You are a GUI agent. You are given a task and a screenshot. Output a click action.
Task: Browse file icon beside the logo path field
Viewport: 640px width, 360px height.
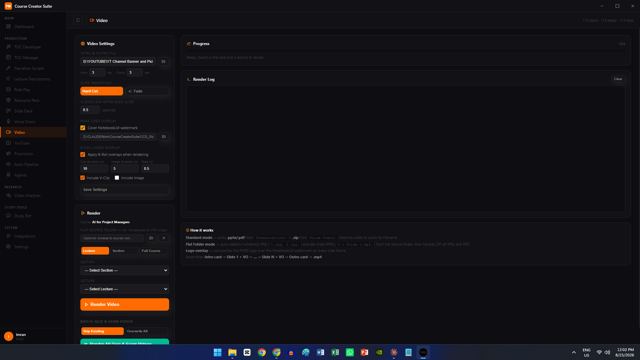pos(164,137)
